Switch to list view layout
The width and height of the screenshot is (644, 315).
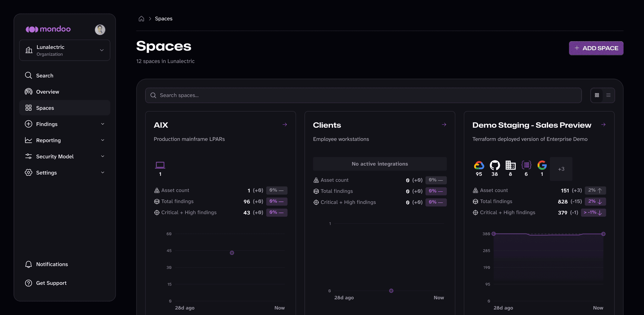coord(608,95)
